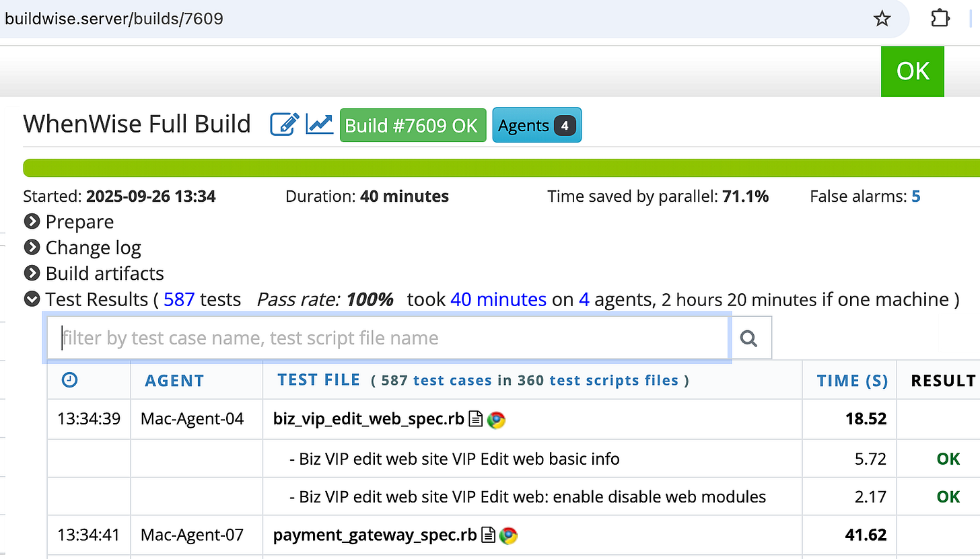Sort by the AGENT column header
The image size is (980, 559).
click(174, 381)
